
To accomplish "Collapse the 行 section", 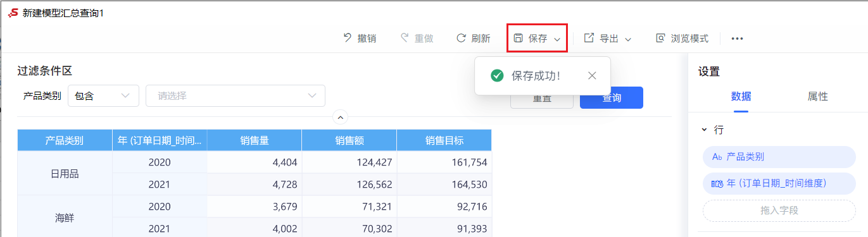I will 705,130.
